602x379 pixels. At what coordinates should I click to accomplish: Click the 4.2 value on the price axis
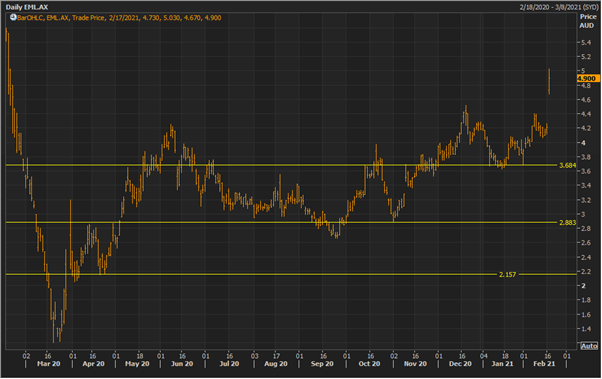pyautogui.click(x=586, y=128)
